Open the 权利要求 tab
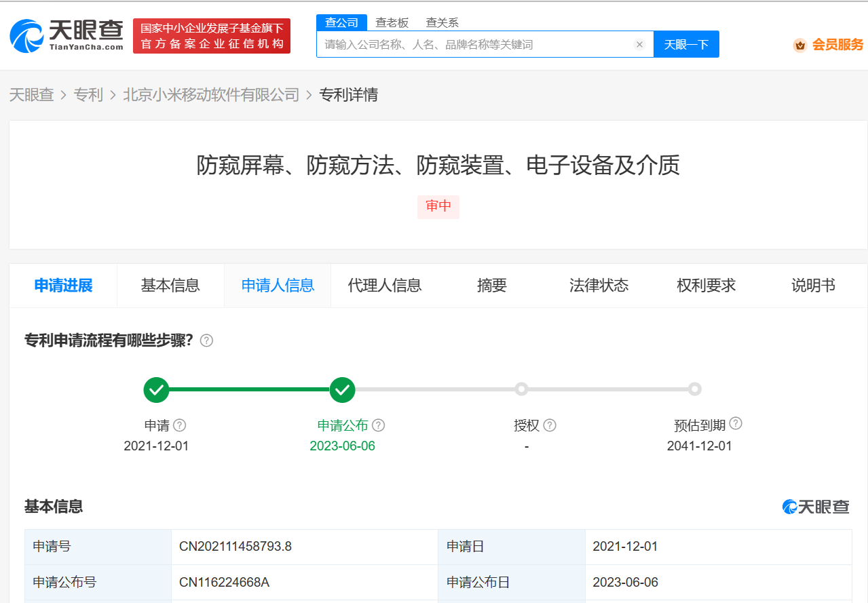 point(706,286)
